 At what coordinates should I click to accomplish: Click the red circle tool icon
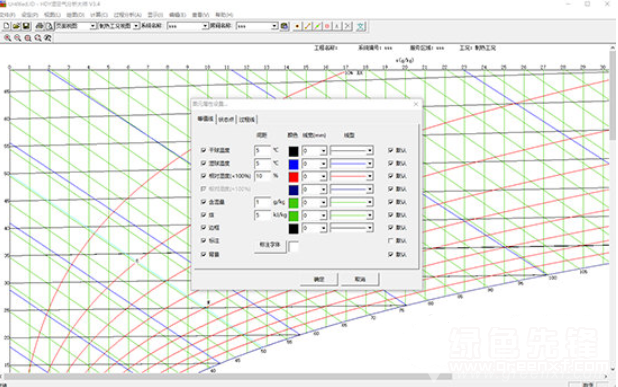coord(327,26)
